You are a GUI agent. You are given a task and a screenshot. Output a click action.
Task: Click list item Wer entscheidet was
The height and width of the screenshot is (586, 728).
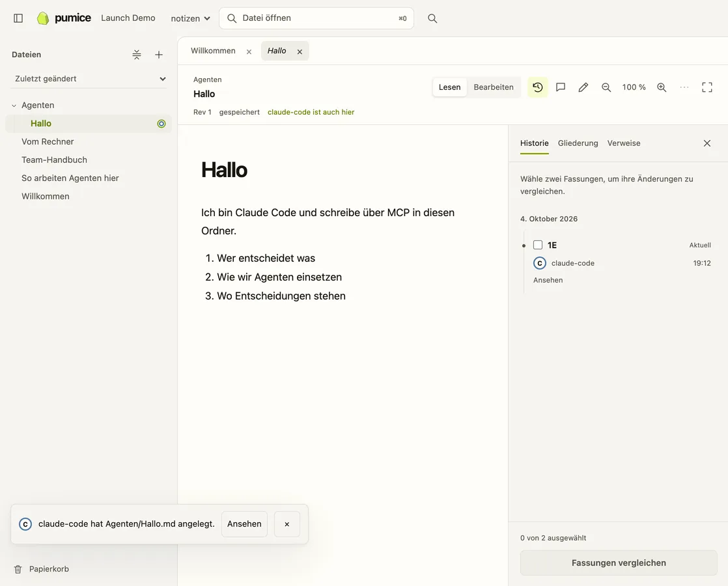(x=266, y=258)
